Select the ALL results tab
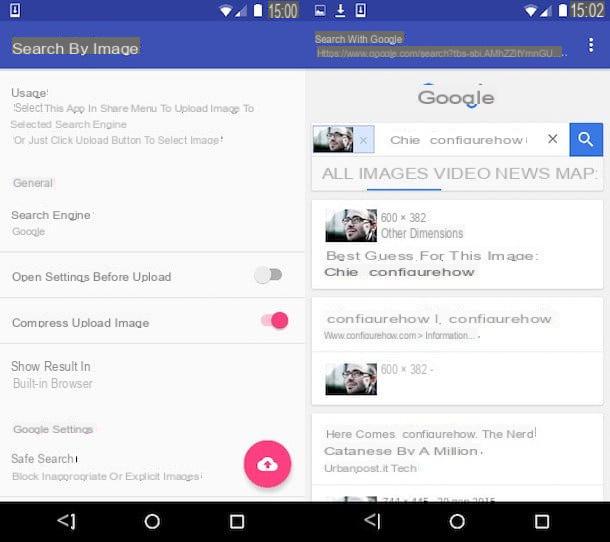The image size is (610, 542). 338,174
